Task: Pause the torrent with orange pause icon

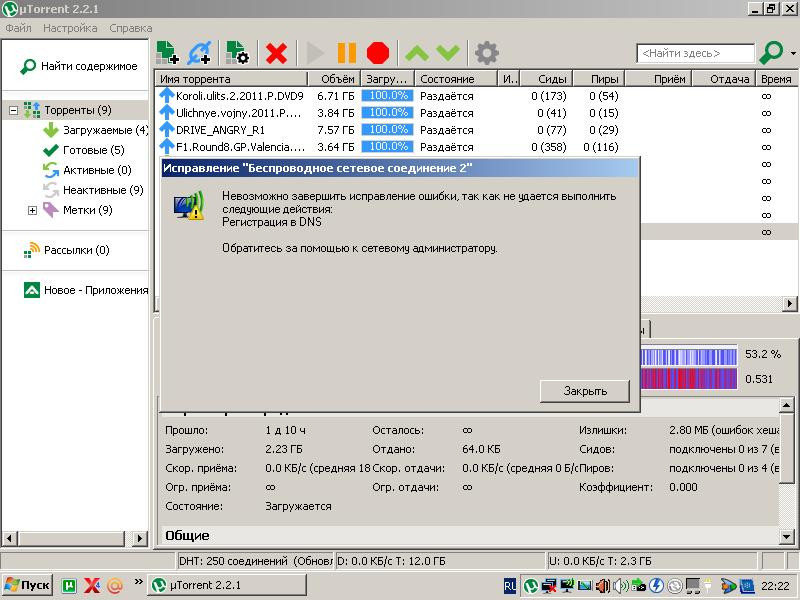Action: click(347, 53)
